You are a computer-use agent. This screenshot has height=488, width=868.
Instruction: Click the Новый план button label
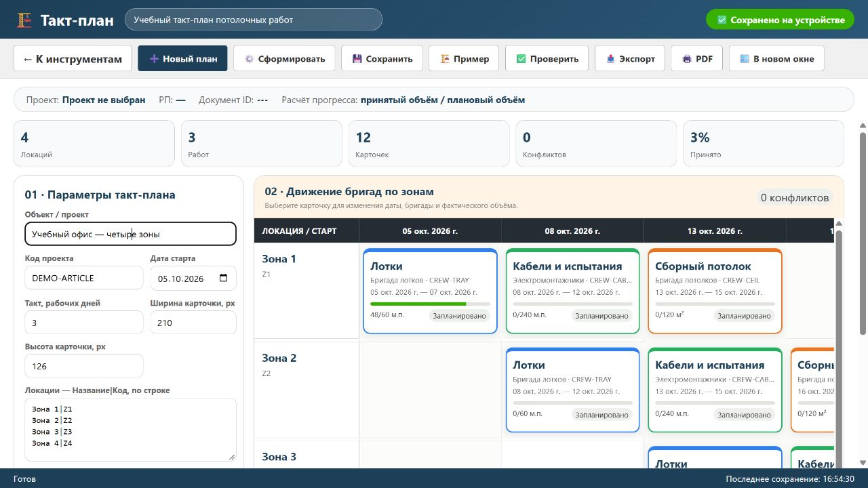[x=190, y=59]
